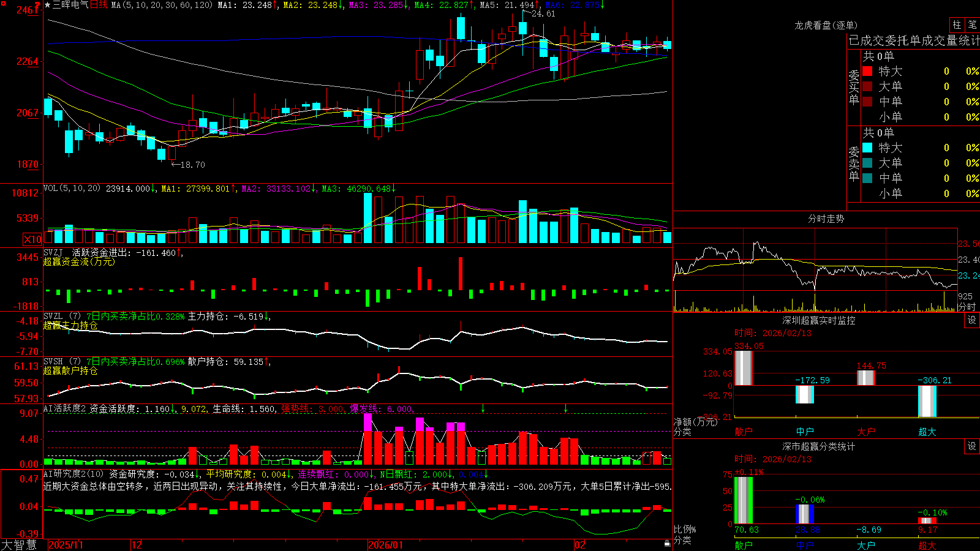Viewport: 980px width, 551px height.
Task: Click the 深市超赢分类统计 panel title
Action: (x=818, y=446)
